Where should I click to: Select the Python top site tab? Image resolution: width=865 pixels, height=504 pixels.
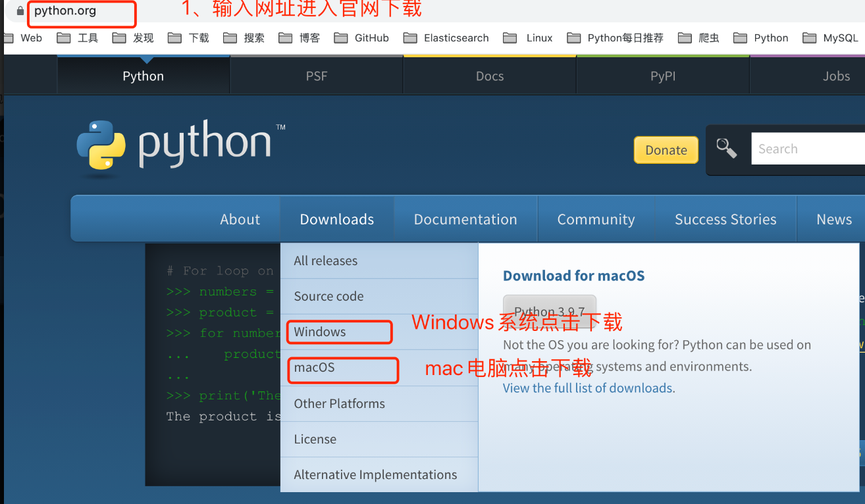pyautogui.click(x=144, y=76)
